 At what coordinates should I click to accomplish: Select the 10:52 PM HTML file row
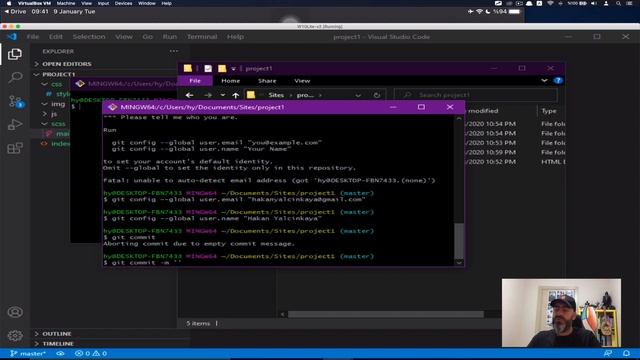[516, 162]
